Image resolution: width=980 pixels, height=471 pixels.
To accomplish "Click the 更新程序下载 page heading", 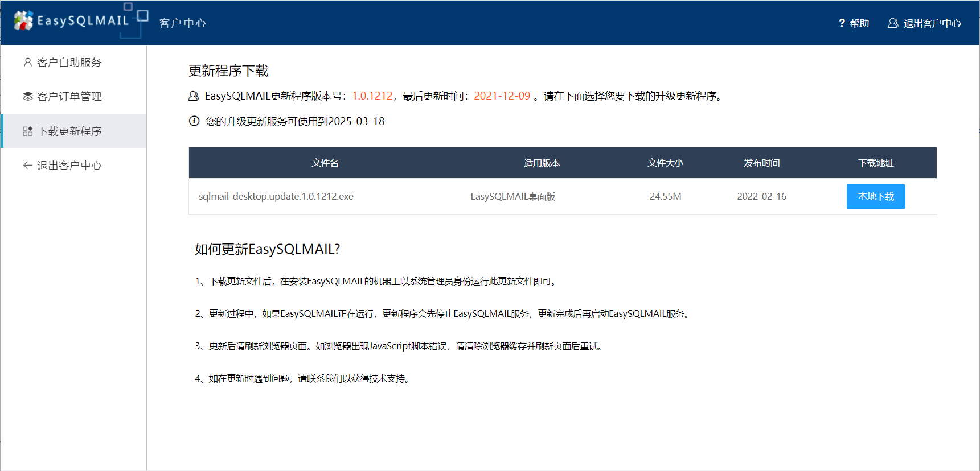I will pyautogui.click(x=228, y=71).
